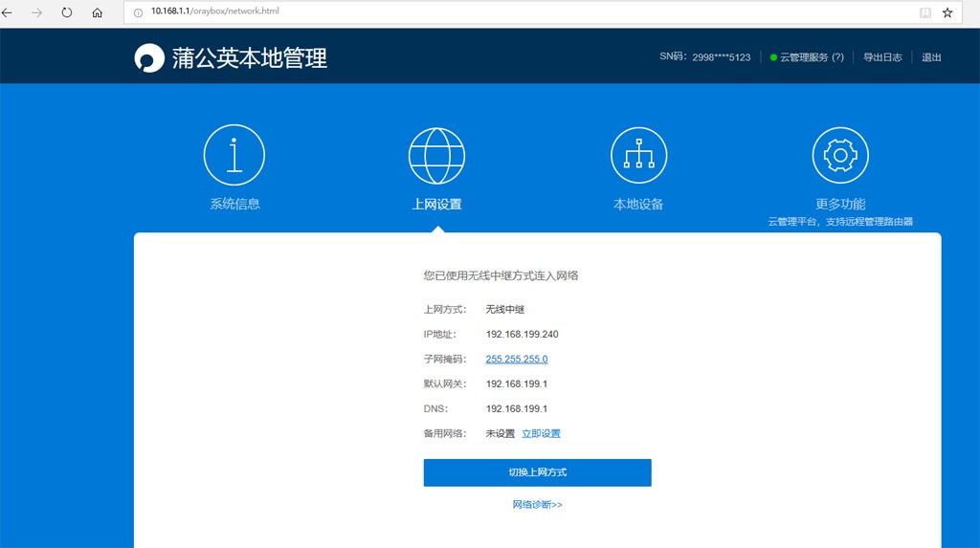Click the 本地设备 tab label

click(638, 205)
